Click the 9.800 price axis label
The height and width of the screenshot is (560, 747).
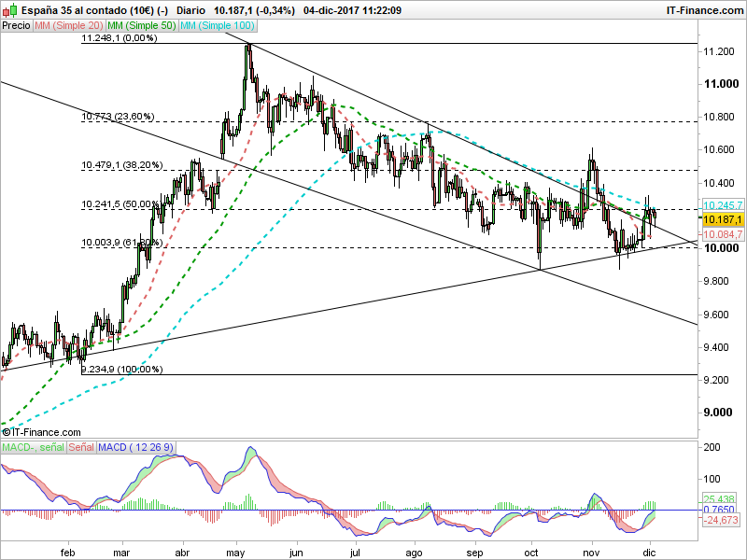(718, 282)
